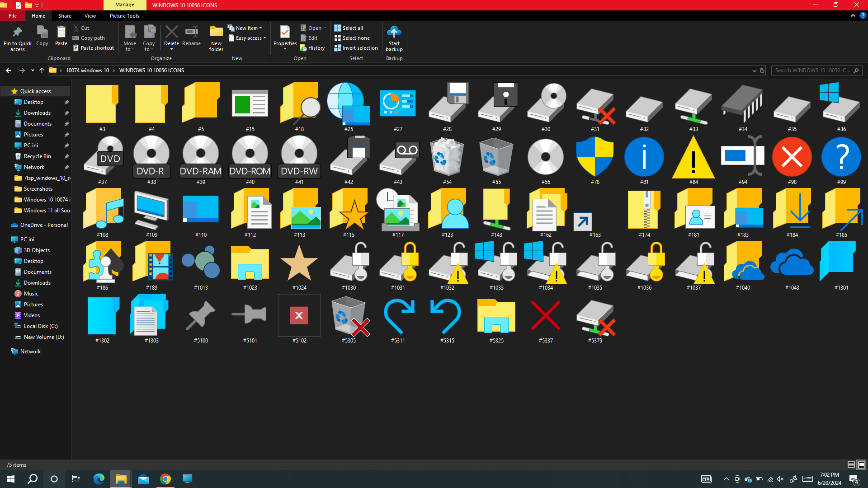Select the blue question mark icon #99
Screen dimensions: 868x488
(841, 157)
